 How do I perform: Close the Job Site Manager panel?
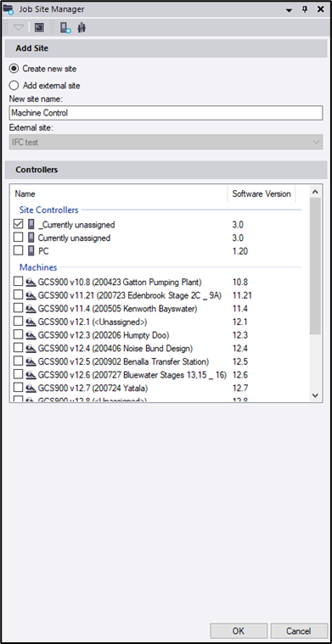320,9
